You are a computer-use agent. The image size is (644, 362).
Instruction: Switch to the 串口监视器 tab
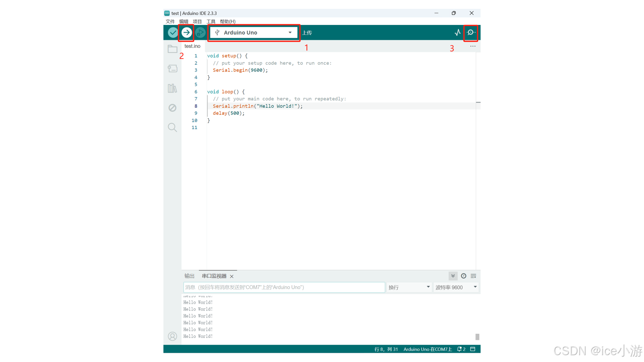pyautogui.click(x=214, y=276)
